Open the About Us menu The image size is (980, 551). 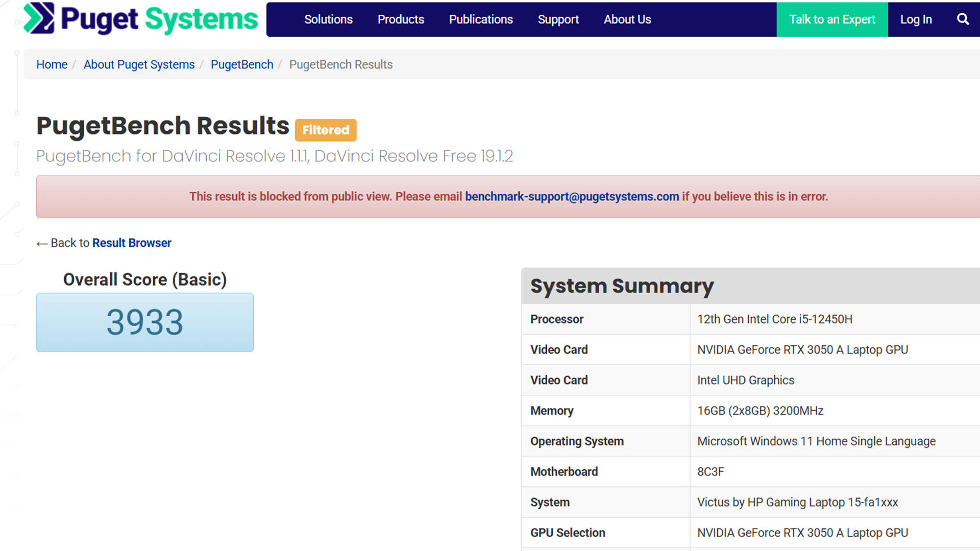(x=627, y=19)
